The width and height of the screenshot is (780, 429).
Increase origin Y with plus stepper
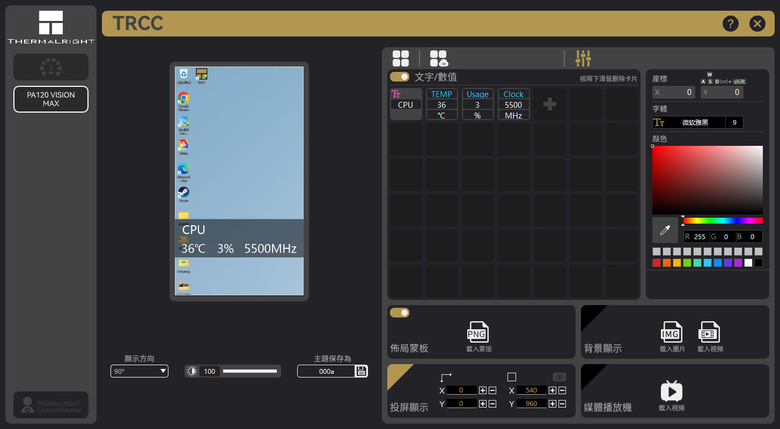[x=483, y=404]
